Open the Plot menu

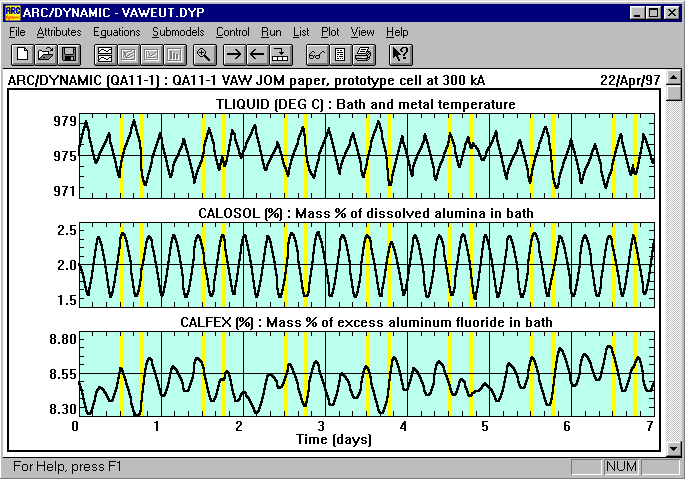tap(330, 32)
